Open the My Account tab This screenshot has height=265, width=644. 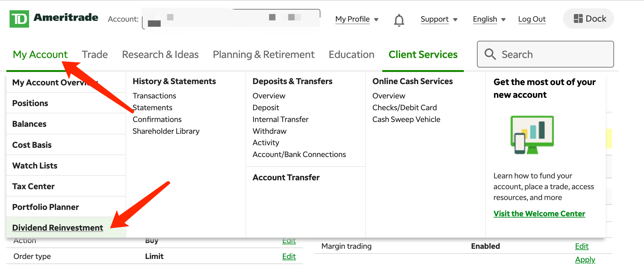pyautogui.click(x=40, y=54)
